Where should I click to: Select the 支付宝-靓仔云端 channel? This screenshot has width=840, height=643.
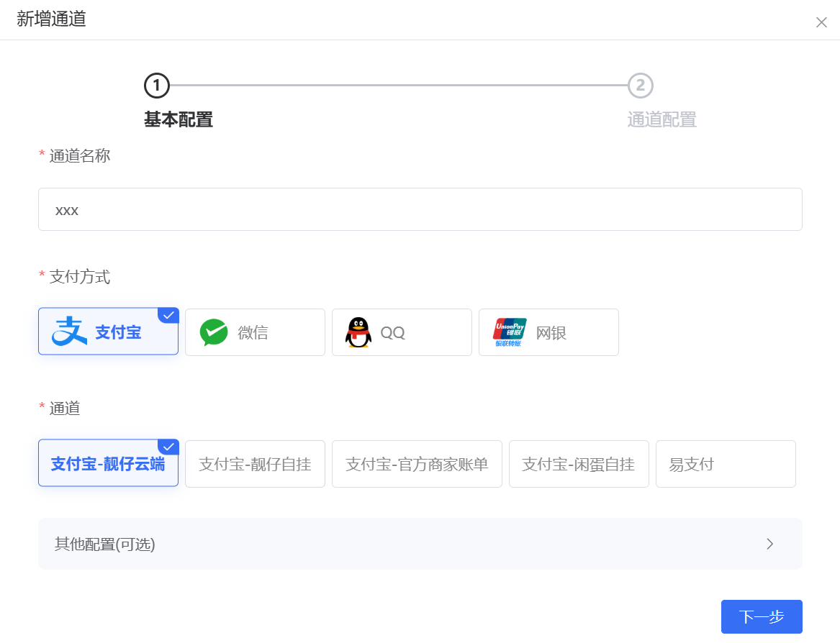pos(108,463)
